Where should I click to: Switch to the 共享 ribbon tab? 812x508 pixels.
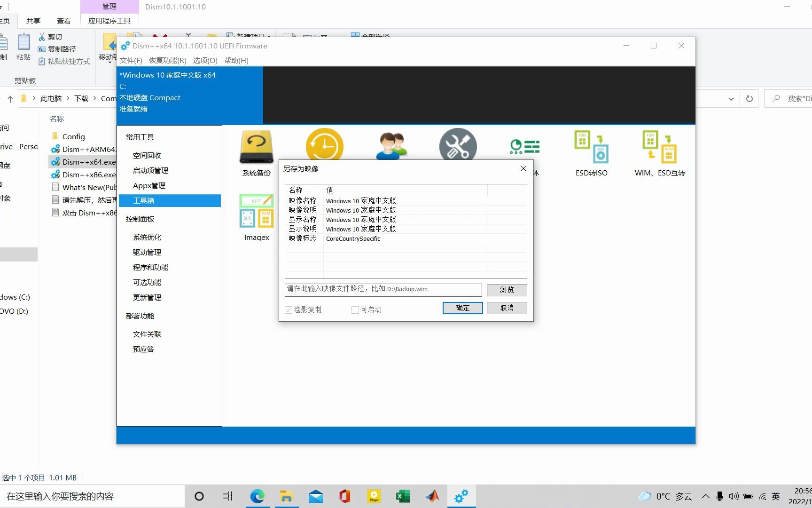click(x=33, y=21)
